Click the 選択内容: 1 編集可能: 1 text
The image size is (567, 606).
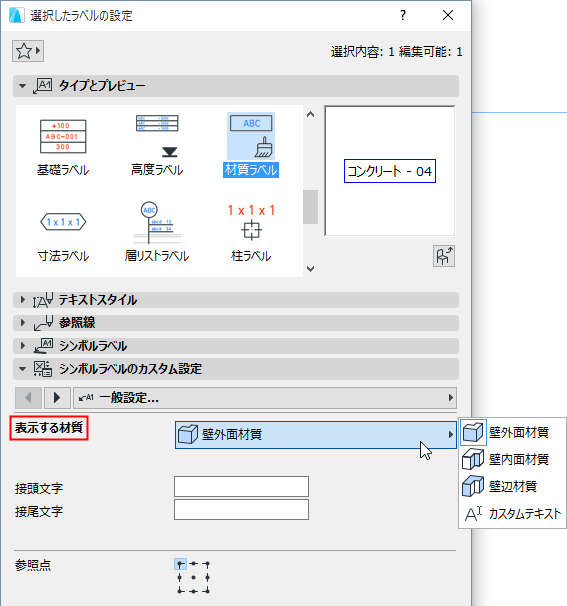pos(397,52)
